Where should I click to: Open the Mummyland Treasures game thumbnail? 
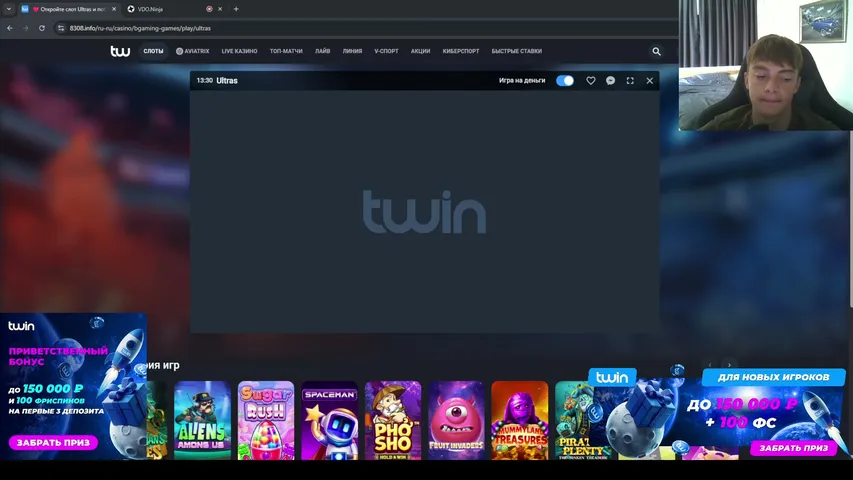point(520,420)
